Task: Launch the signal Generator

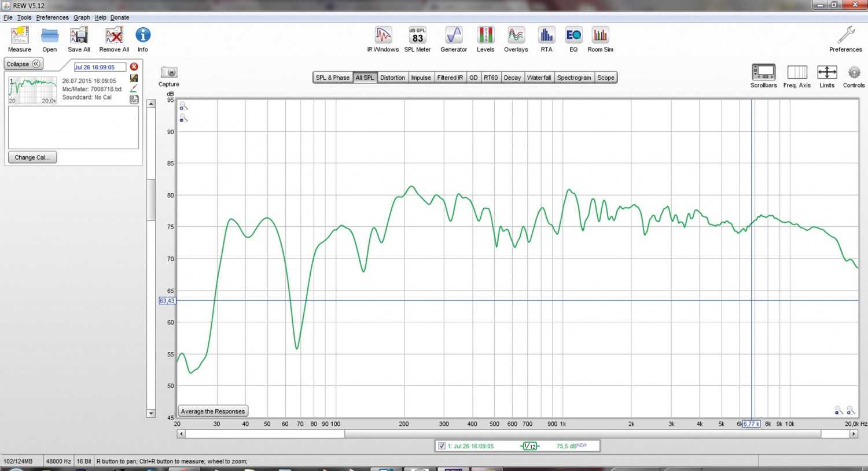Action: pos(454,36)
